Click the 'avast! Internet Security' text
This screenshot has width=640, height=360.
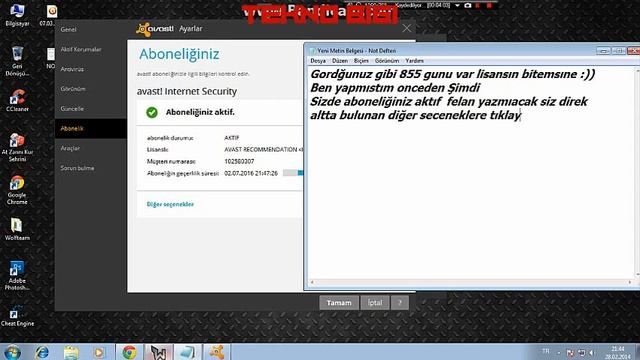[187, 91]
